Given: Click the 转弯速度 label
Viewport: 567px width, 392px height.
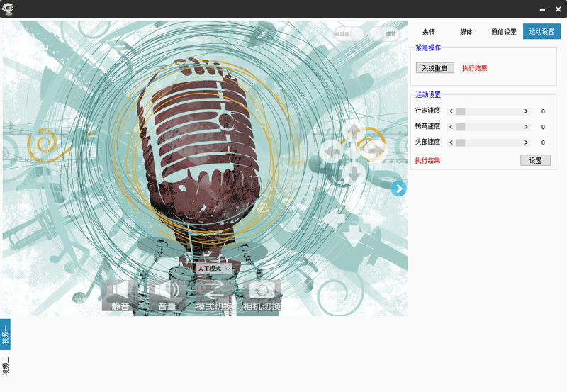Looking at the screenshot, I should click(427, 126).
